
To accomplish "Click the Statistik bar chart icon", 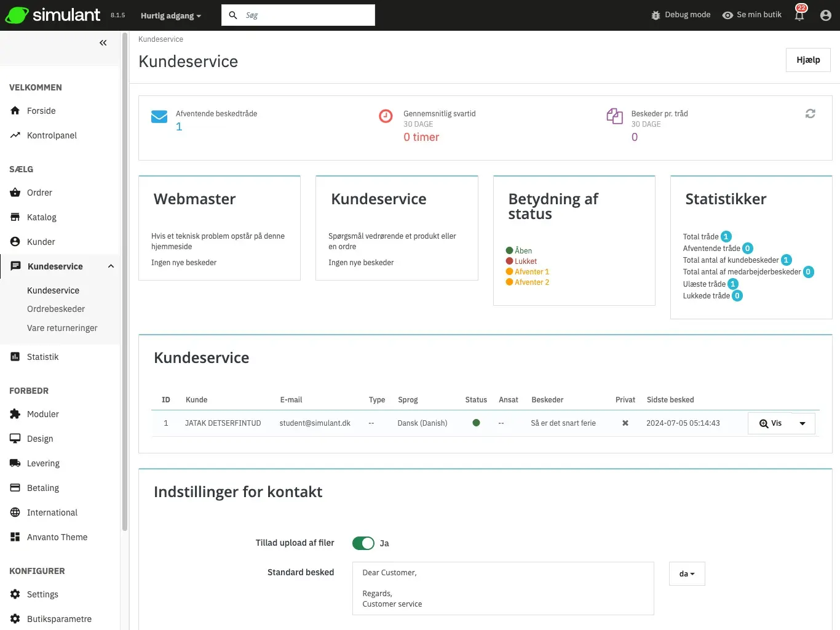I will [x=15, y=357].
